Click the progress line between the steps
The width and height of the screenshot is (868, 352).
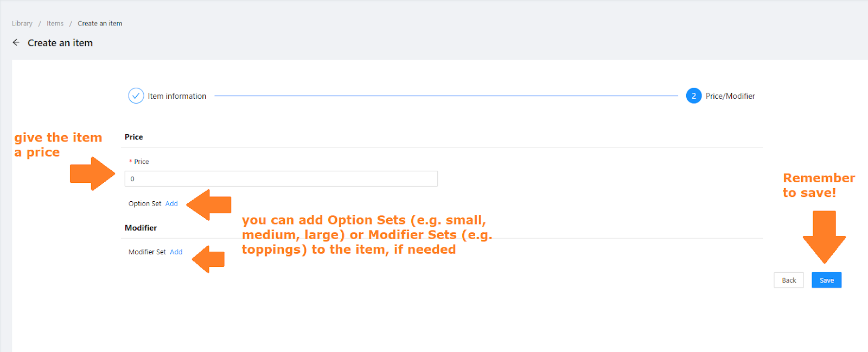click(446, 96)
